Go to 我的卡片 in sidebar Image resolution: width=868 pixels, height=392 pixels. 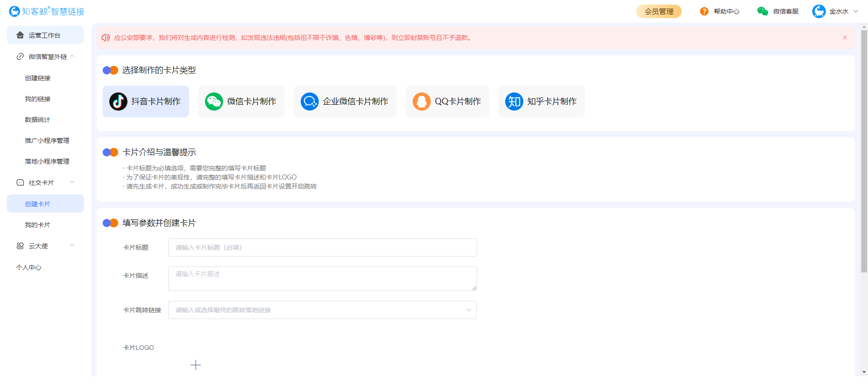pyautogui.click(x=38, y=225)
